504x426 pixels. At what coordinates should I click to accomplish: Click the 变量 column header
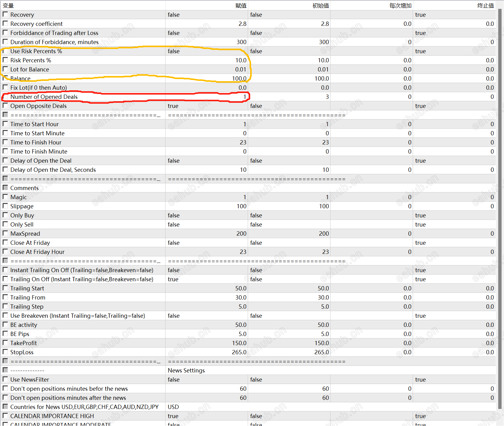point(83,5)
